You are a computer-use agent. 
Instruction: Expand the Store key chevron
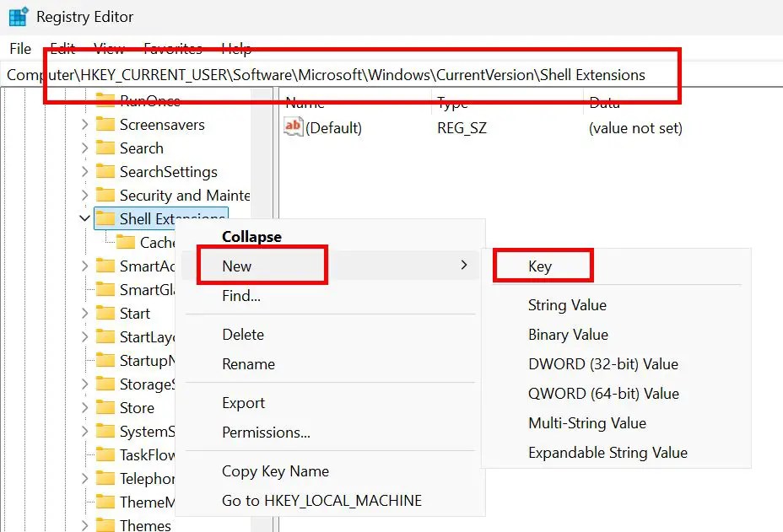(85, 408)
